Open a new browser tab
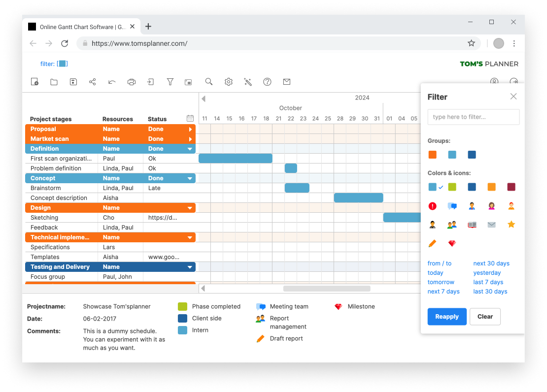This screenshot has width=547, height=392. [148, 27]
